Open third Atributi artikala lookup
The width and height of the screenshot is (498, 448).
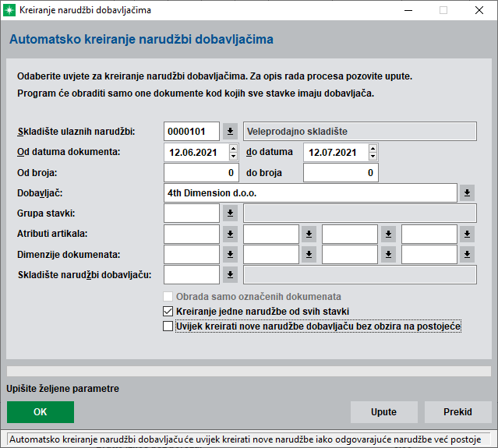pos(388,234)
